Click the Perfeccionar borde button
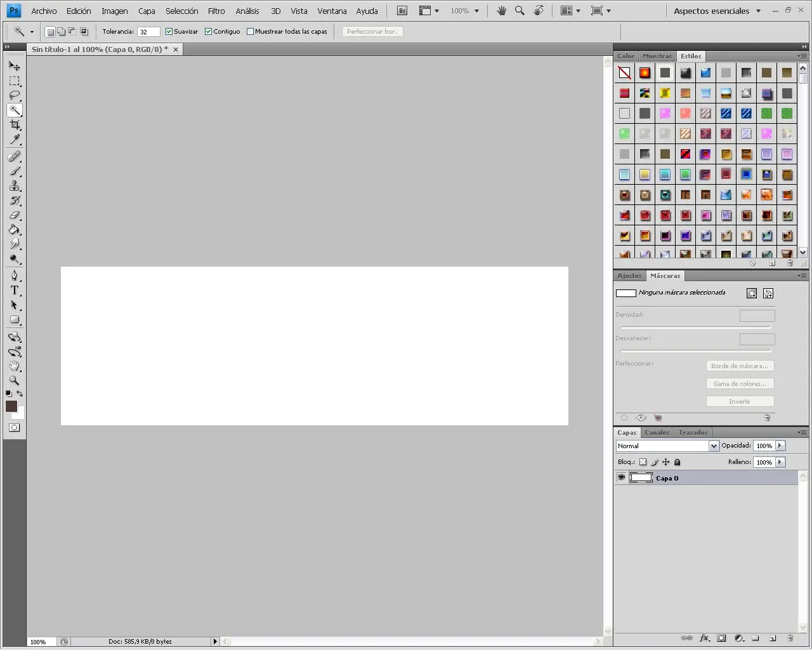 (372, 32)
